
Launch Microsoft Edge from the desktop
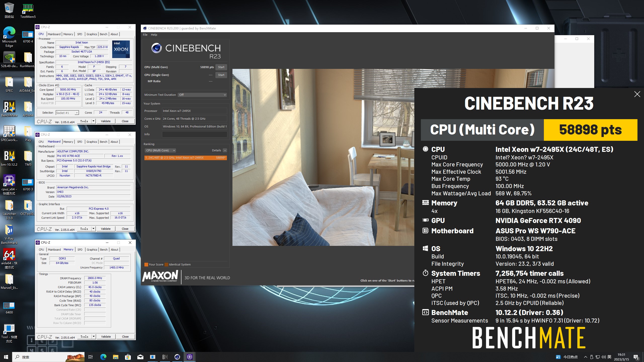[9, 37]
